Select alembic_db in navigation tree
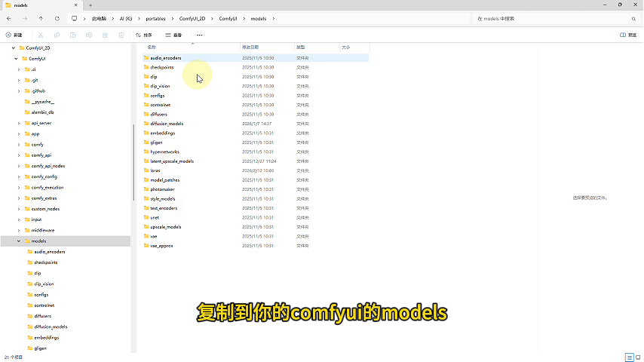The height and width of the screenshot is (362, 644). (43, 112)
